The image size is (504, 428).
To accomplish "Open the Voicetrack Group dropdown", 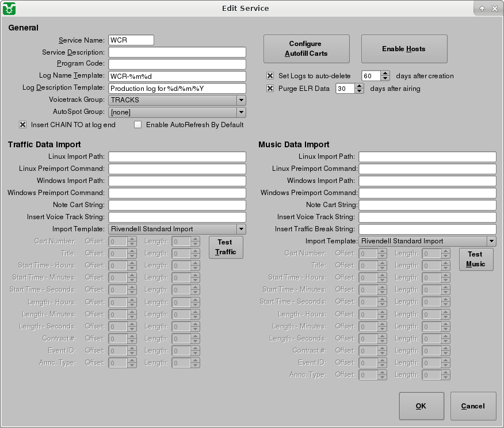I will coord(241,100).
